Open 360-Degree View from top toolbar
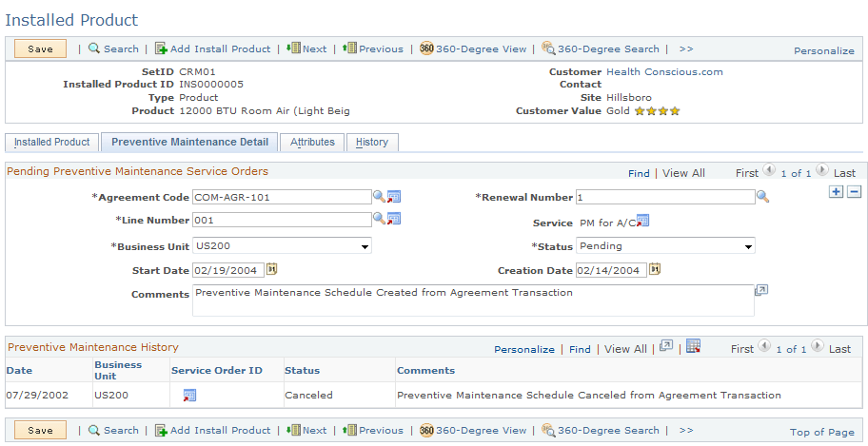The image size is (868, 446). tap(473, 48)
